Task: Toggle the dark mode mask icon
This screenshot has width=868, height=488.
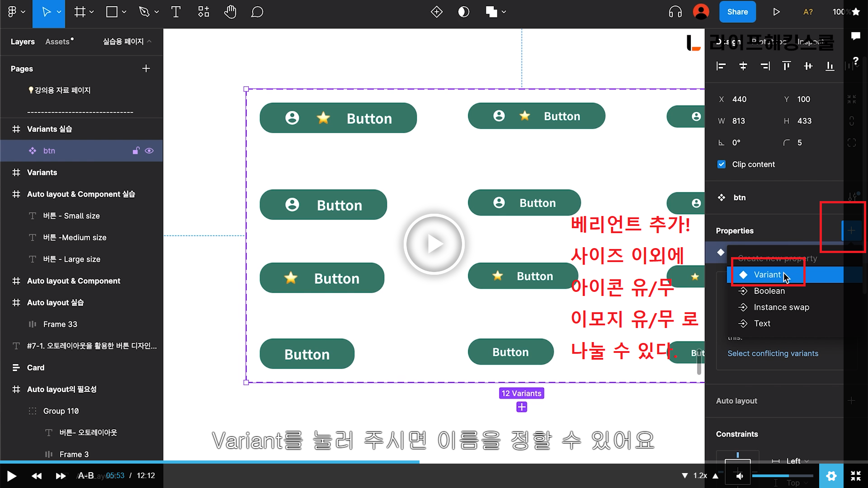Action: (x=463, y=12)
